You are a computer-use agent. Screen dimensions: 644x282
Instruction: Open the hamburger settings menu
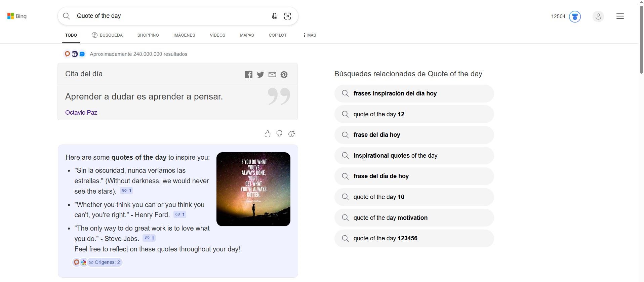point(620,16)
